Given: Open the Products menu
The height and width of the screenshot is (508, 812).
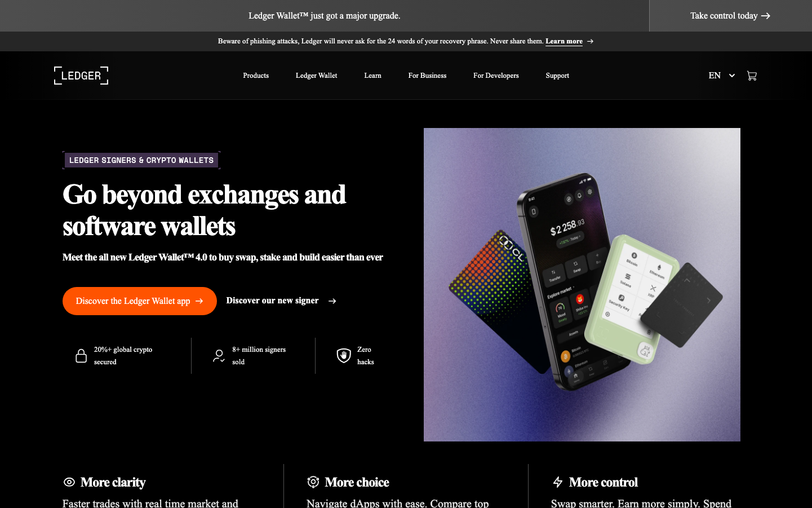Looking at the screenshot, I should [x=256, y=76].
